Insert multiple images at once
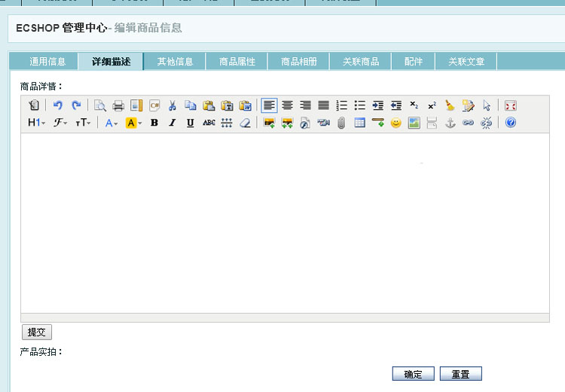Viewport: 565px width, 392px height. coord(287,123)
